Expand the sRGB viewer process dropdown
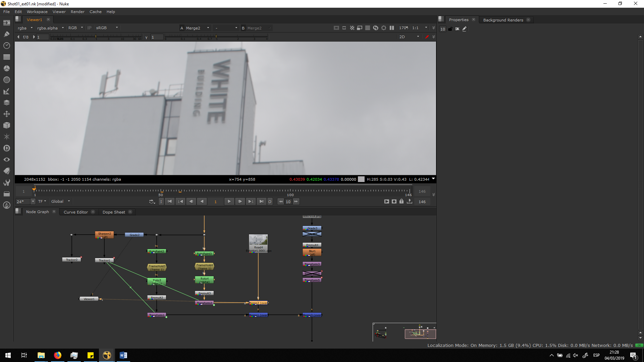This screenshot has width=644, height=362. [107, 28]
